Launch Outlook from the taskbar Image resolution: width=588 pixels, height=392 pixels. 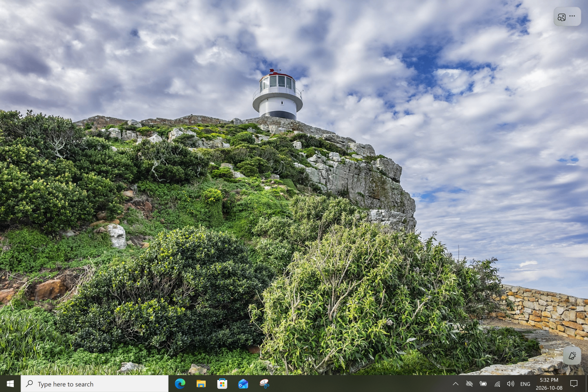(x=243, y=384)
